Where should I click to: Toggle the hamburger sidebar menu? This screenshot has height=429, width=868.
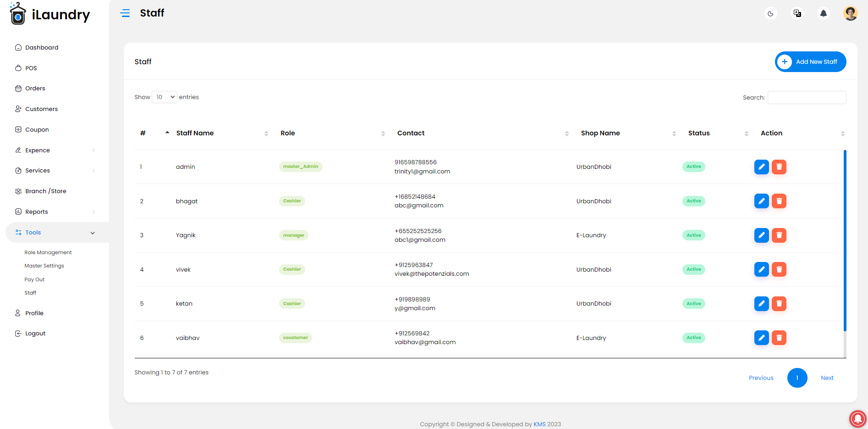[x=125, y=13]
